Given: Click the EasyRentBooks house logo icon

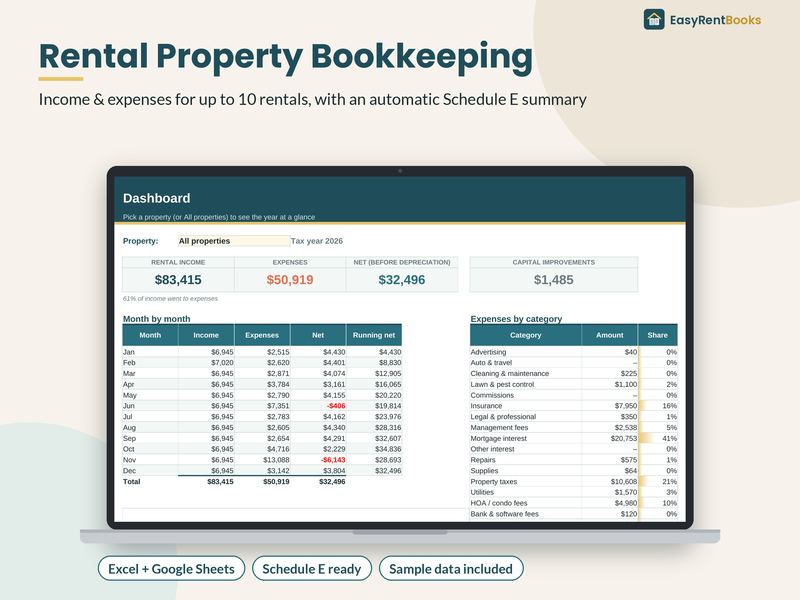Looking at the screenshot, I should 654,20.
